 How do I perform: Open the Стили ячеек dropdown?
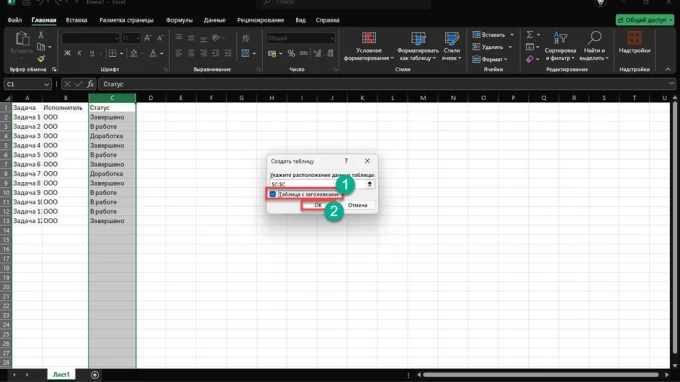click(x=451, y=46)
